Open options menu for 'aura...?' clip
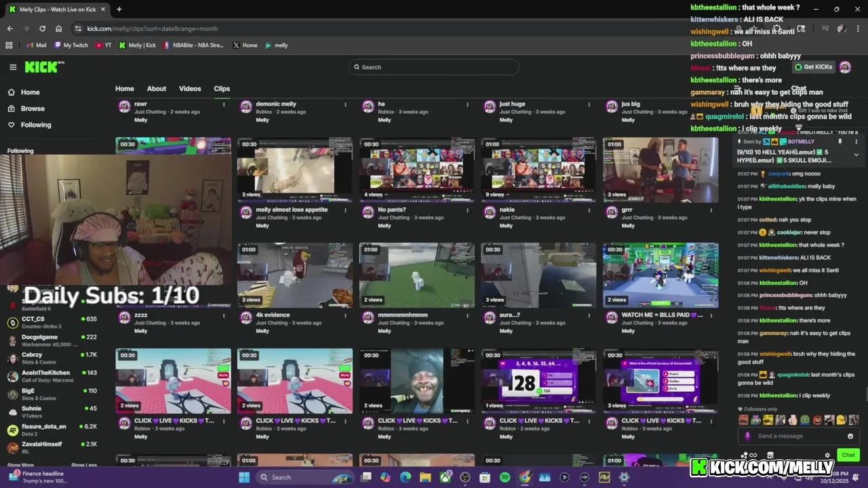 (589, 315)
